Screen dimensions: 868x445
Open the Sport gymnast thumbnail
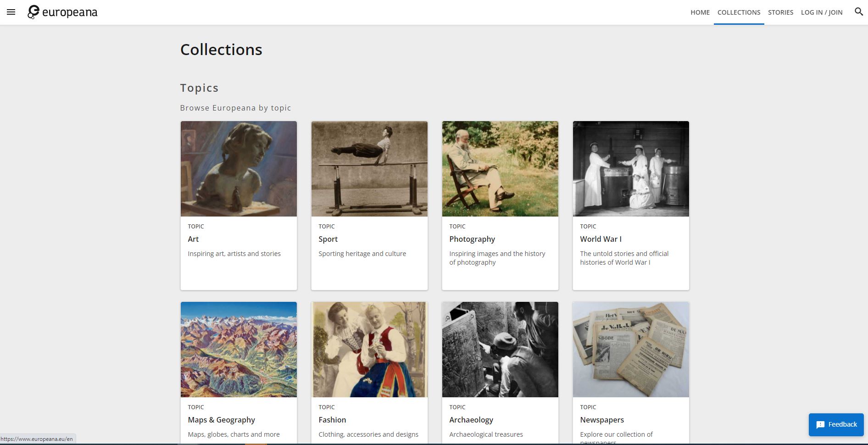pos(369,169)
